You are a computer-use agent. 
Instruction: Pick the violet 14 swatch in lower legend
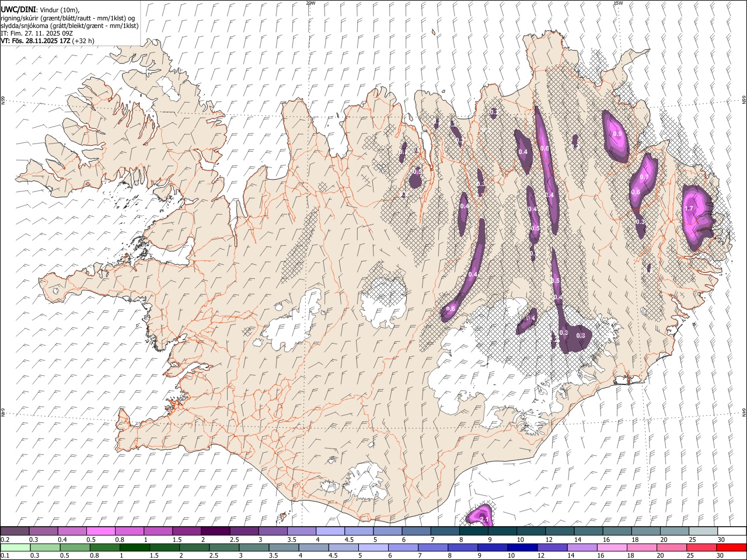click(x=581, y=548)
